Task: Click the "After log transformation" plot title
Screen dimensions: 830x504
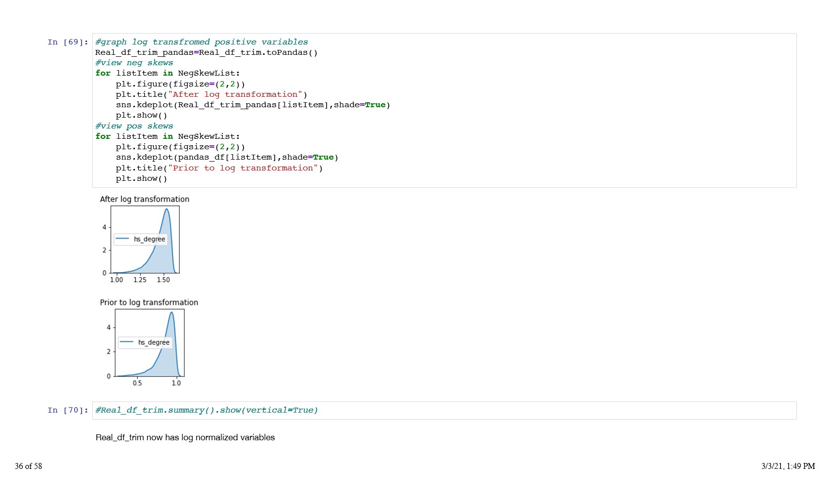Action: click(x=144, y=199)
